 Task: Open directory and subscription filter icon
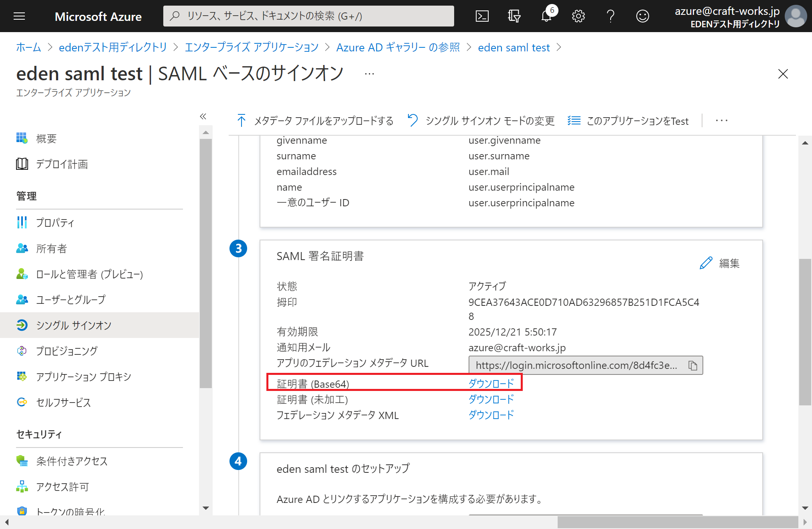click(514, 16)
